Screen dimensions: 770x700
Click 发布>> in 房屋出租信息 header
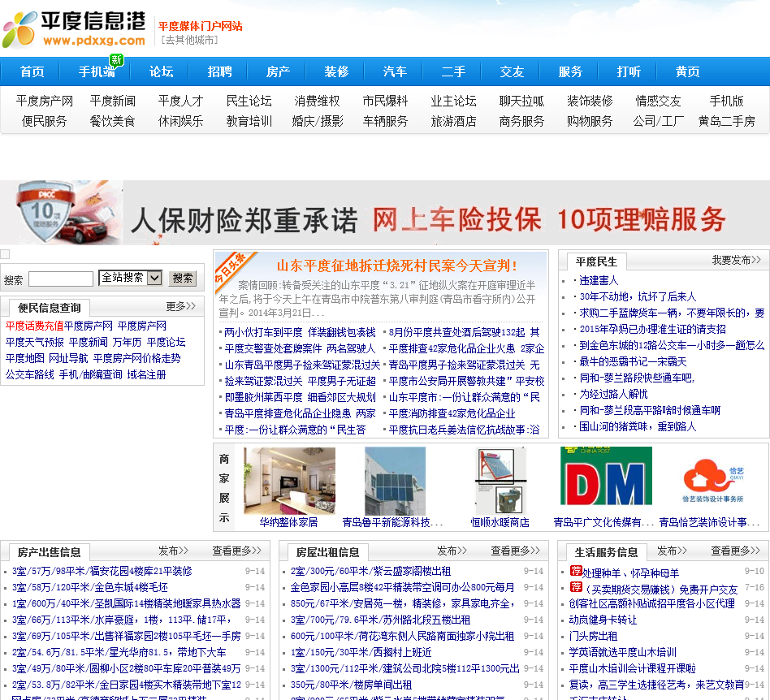click(x=452, y=551)
